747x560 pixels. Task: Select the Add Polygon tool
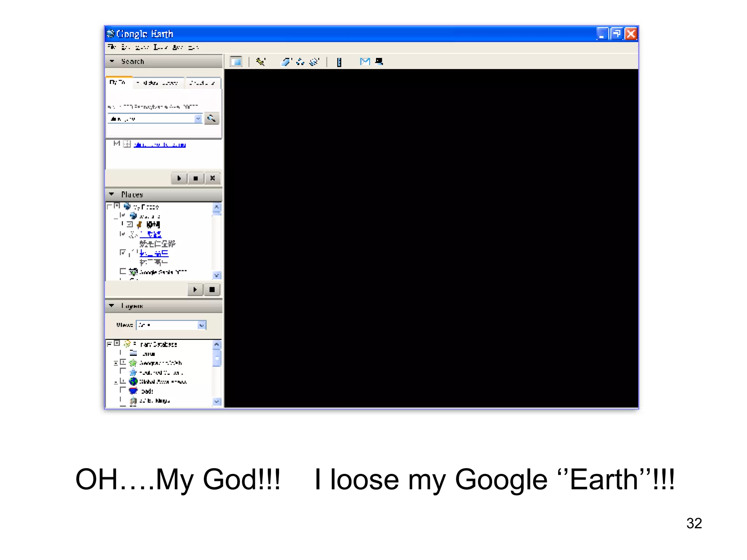coord(286,62)
